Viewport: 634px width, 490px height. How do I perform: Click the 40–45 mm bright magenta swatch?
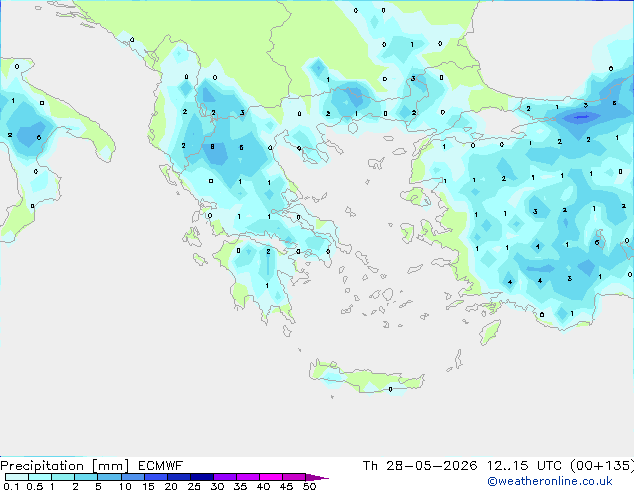271,477
